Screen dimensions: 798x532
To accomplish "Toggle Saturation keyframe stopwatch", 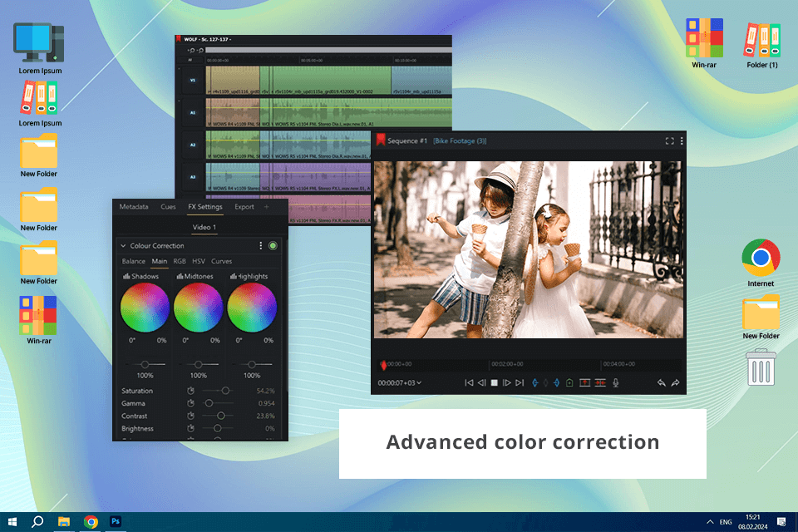I will tap(191, 391).
